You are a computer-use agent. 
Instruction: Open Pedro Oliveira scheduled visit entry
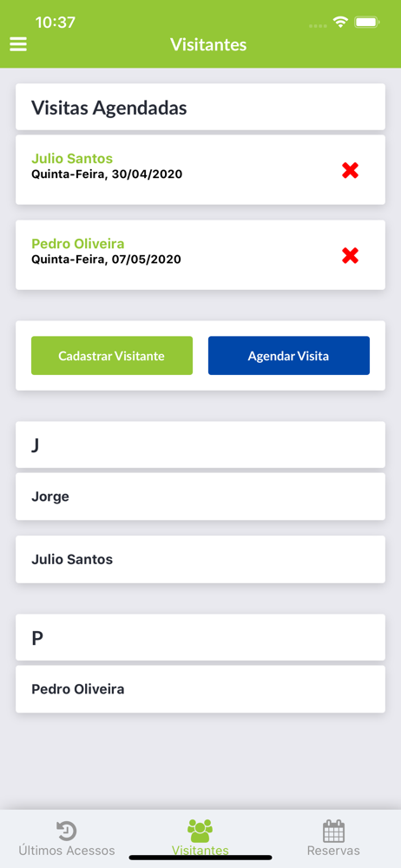(x=200, y=254)
